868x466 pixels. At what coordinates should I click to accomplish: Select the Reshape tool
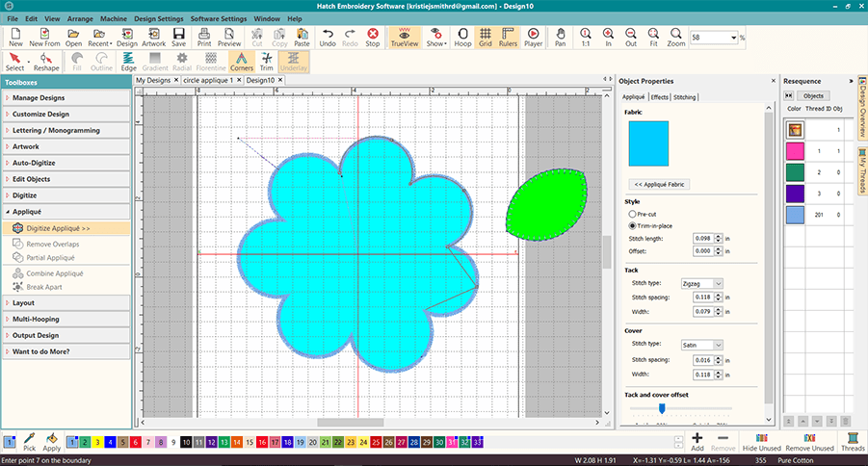tap(46, 63)
